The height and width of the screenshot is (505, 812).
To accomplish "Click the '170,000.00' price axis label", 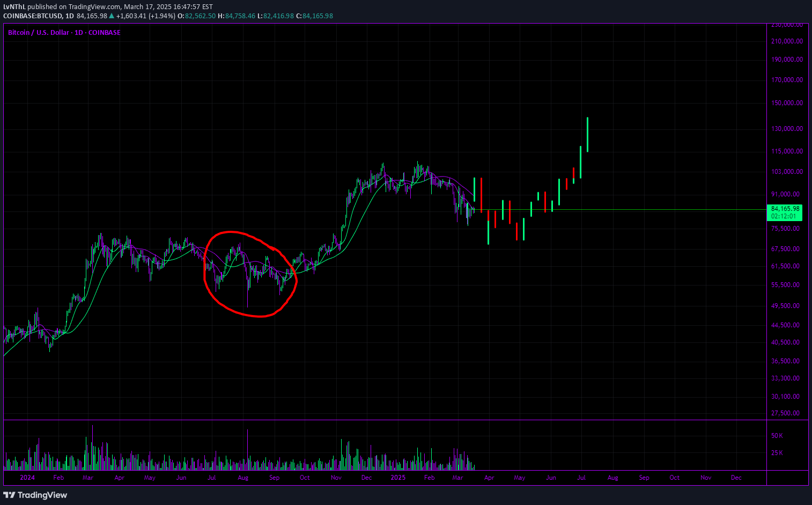I will tap(787, 80).
